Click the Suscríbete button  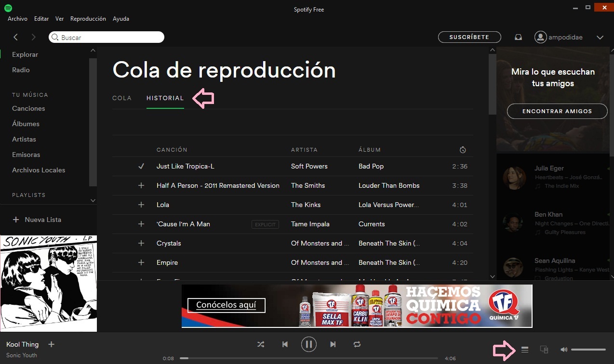469,37
